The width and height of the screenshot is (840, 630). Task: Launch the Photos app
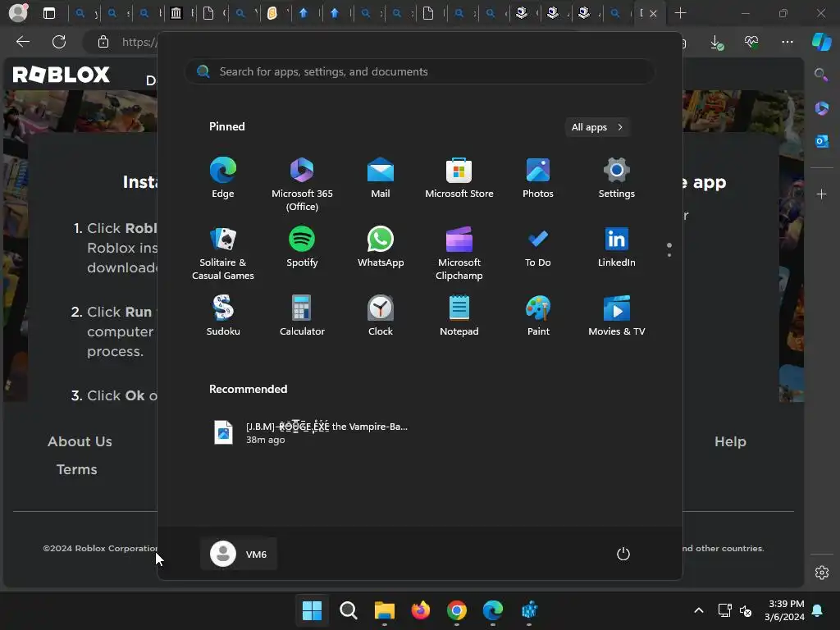point(538,178)
